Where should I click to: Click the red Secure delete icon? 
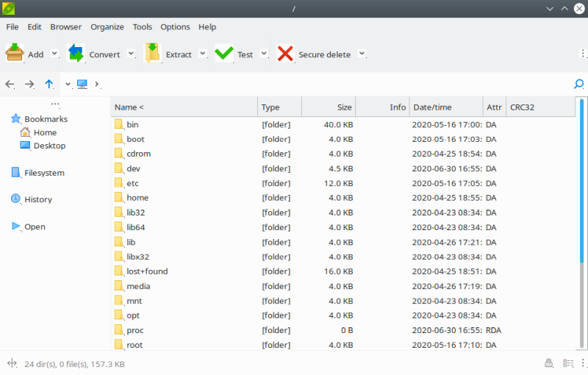click(285, 54)
